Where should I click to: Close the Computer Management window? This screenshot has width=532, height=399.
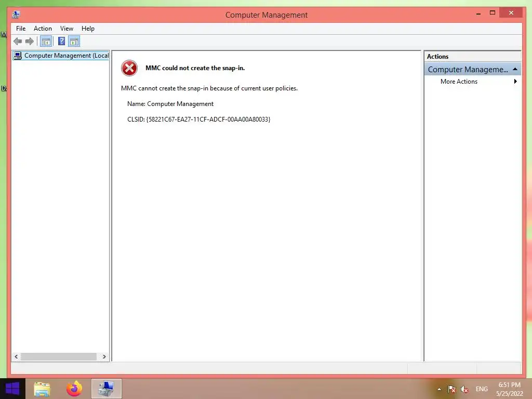point(511,13)
